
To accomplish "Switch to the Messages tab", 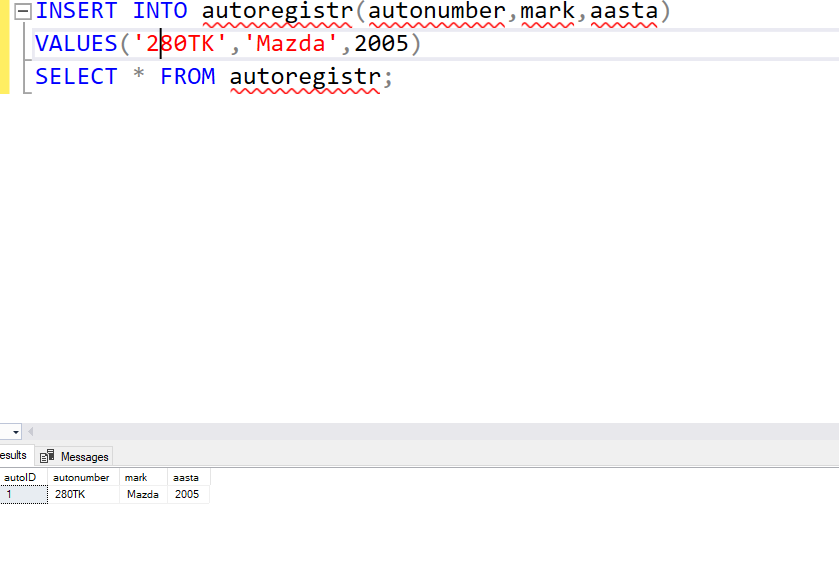I will pos(74,456).
